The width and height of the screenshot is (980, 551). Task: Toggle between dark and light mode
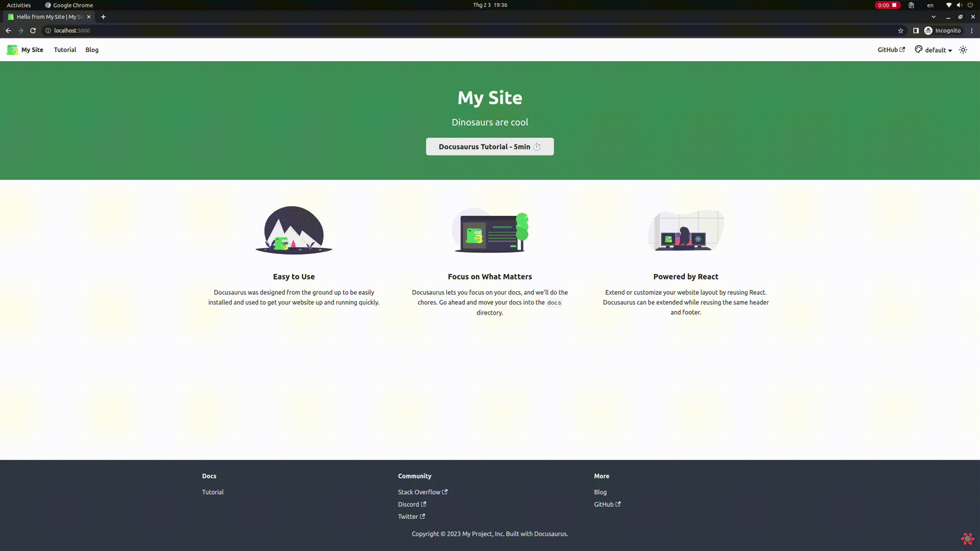click(963, 49)
